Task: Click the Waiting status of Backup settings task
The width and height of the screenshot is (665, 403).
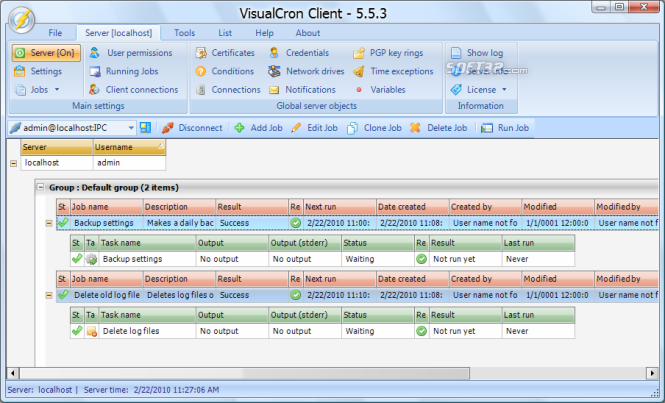Action: pos(377,259)
